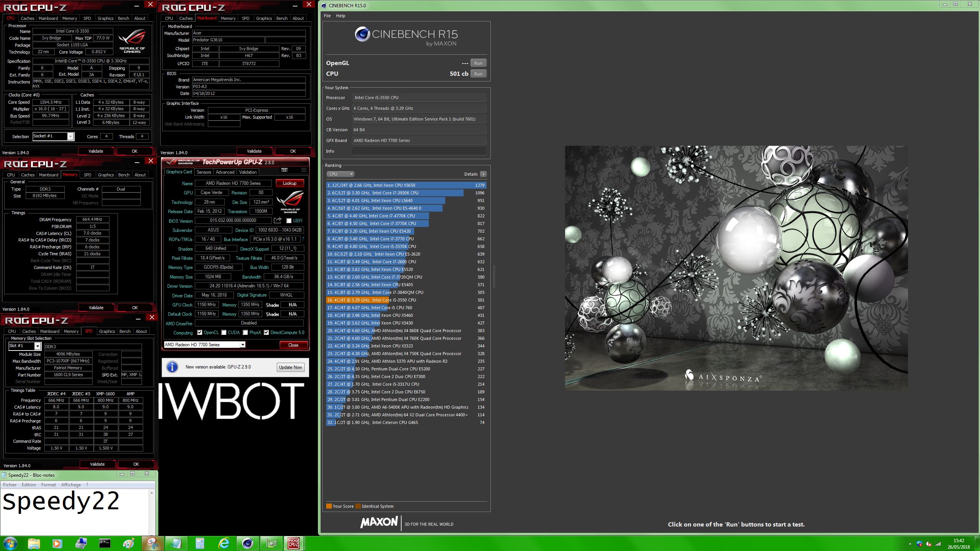Open Command Prompt from the taskbar
Viewport: 980px width, 551px height.
point(105,543)
